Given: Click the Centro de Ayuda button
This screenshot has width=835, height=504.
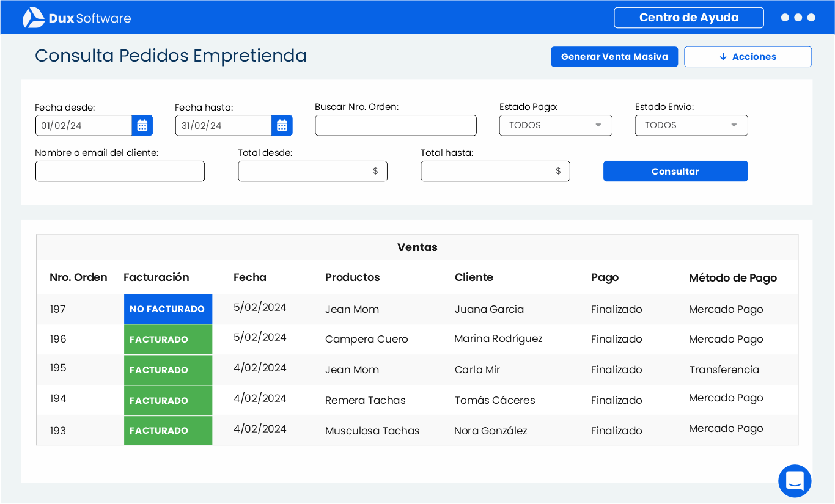Looking at the screenshot, I should click(x=689, y=18).
